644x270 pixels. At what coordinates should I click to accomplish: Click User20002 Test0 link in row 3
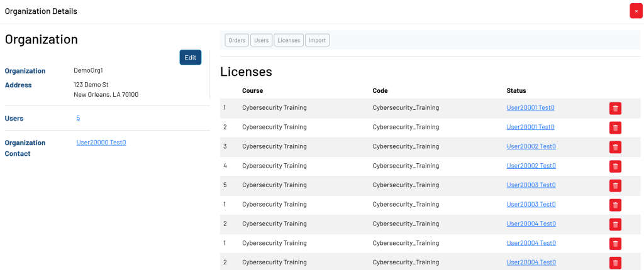click(531, 146)
